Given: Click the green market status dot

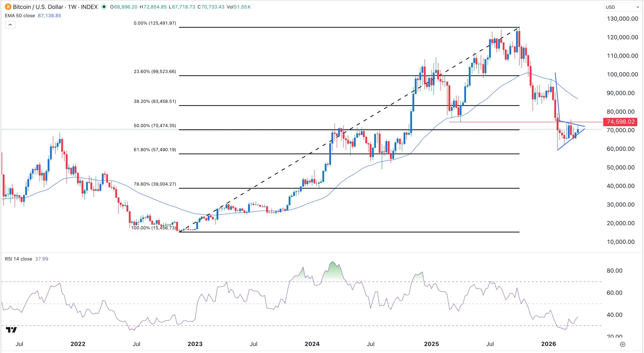Looking at the screenshot, I should (x=104, y=7).
